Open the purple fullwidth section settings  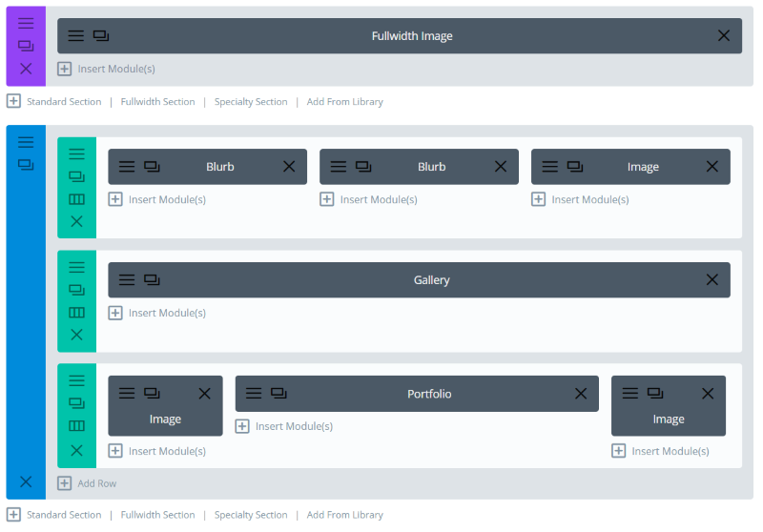pyautogui.click(x=26, y=23)
